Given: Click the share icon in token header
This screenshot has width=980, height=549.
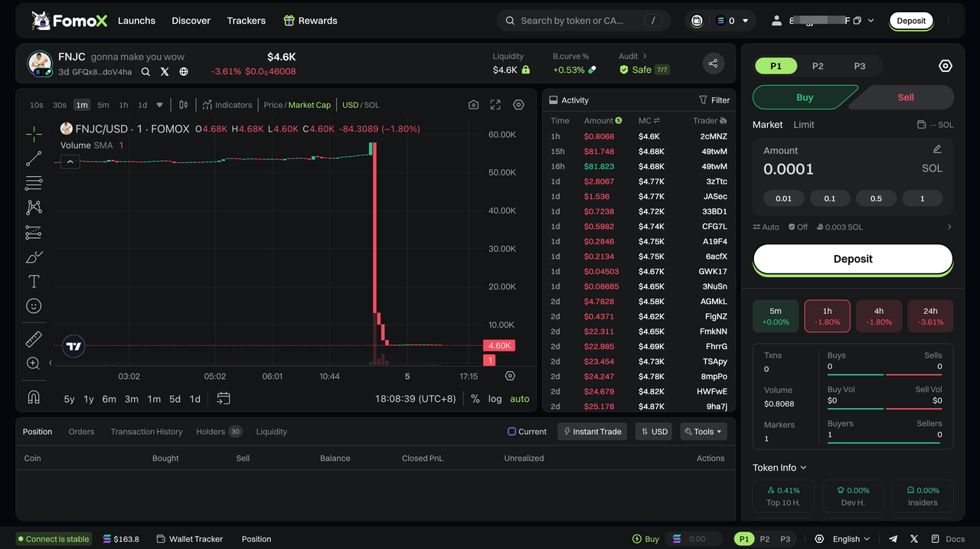Looking at the screenshot, I should point(713,64).
